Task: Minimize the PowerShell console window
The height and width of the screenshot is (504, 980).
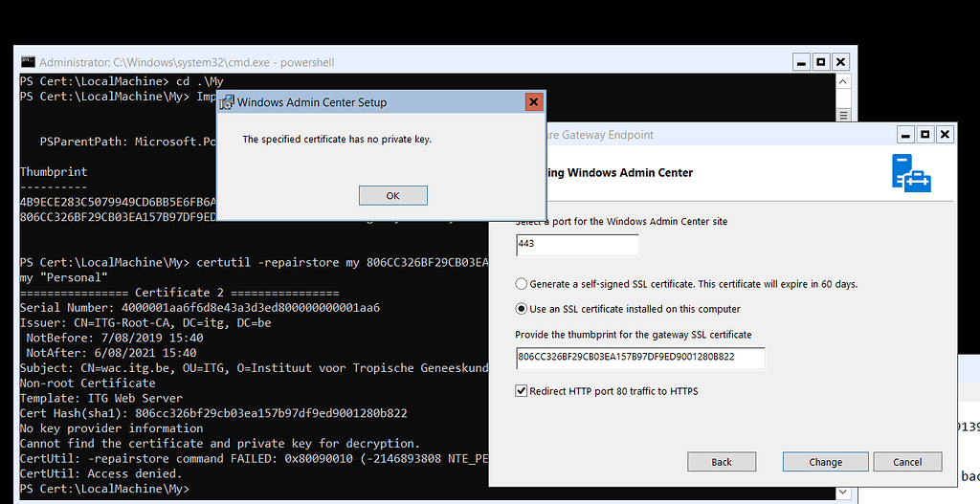Action: pyautogui.click(x=802, y=62)
